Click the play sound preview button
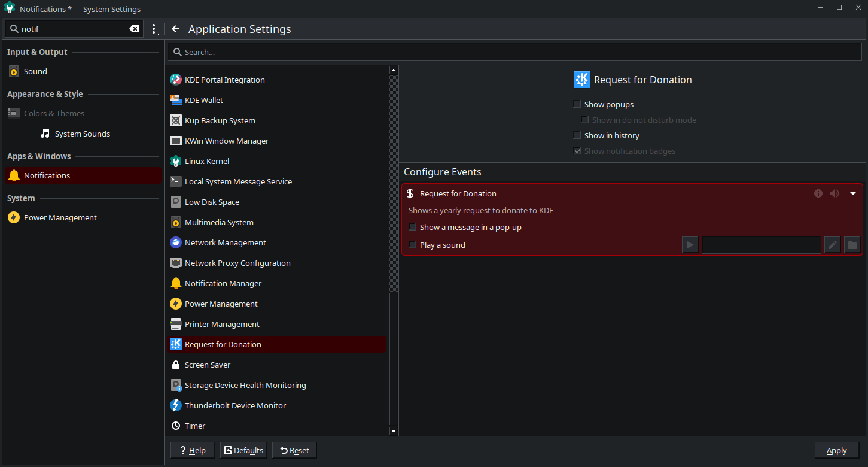 690,245
